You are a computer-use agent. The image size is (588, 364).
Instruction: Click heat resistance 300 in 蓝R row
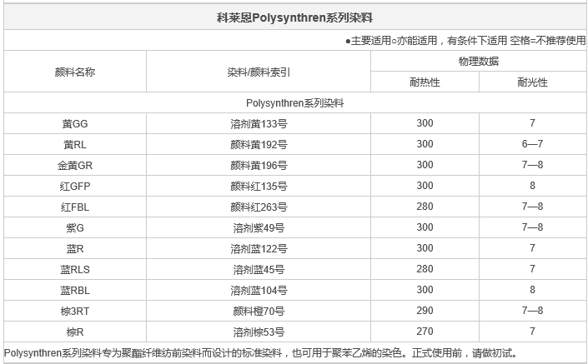click(x=425, y=248)
